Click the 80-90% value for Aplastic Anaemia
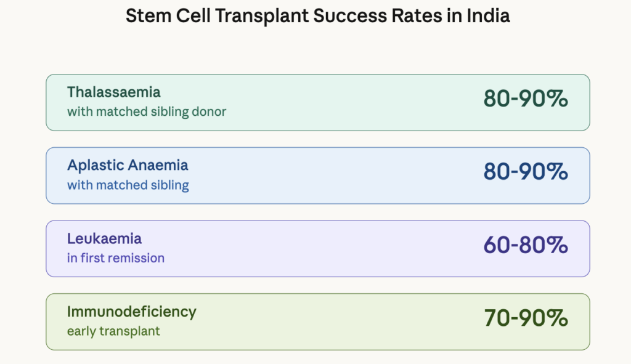Image resolution: width=631 pixels, height=364 pixels. click(x=526, y=172)
